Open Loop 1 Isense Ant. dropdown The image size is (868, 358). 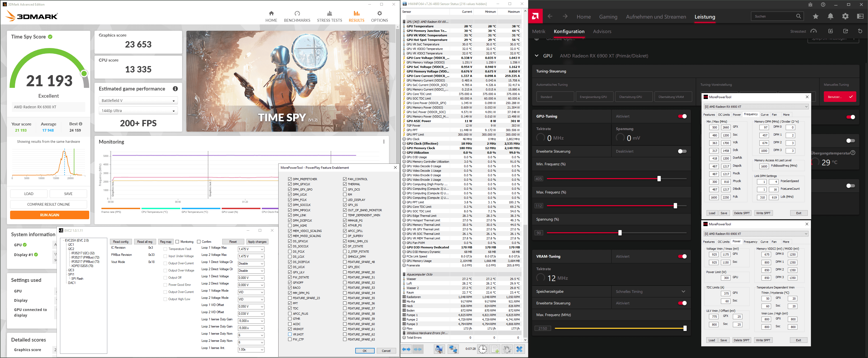click(x=251, y=350)
